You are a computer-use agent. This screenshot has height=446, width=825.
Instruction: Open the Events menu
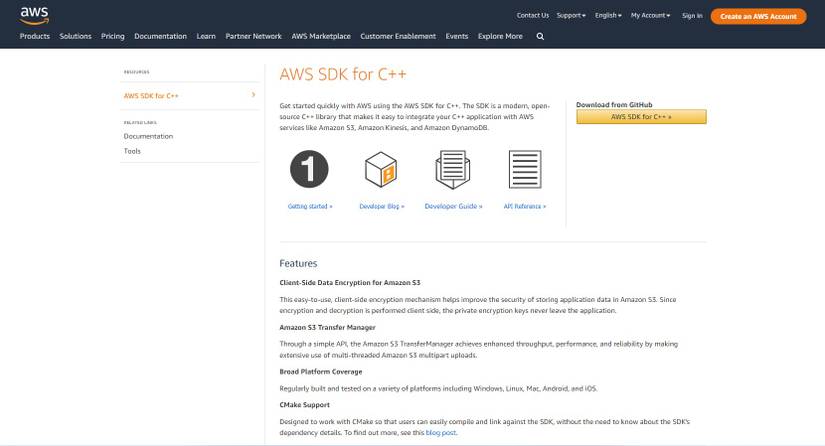[457, 36]
